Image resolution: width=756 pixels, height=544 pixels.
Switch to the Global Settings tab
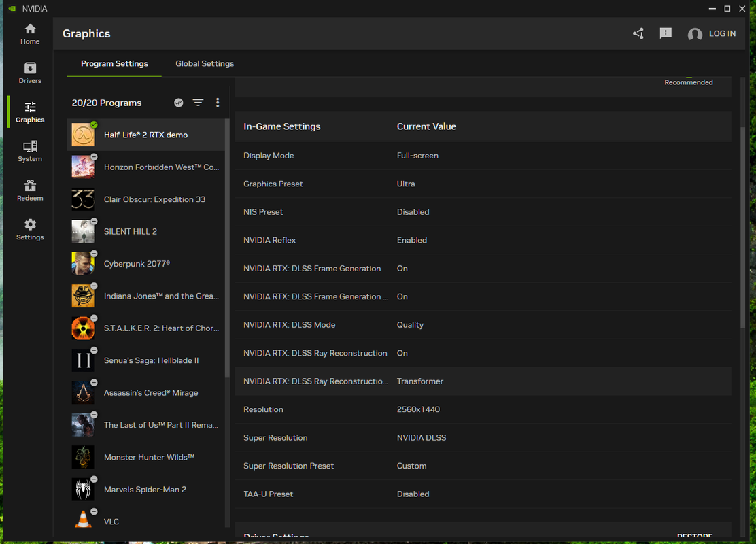[205, 64]
